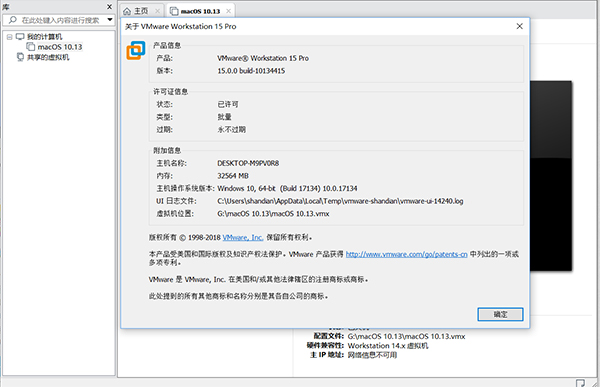The width and height of the screenshot is (600, 387).
Task: Open the vmware.com patents link
Action: coord(406,254)
